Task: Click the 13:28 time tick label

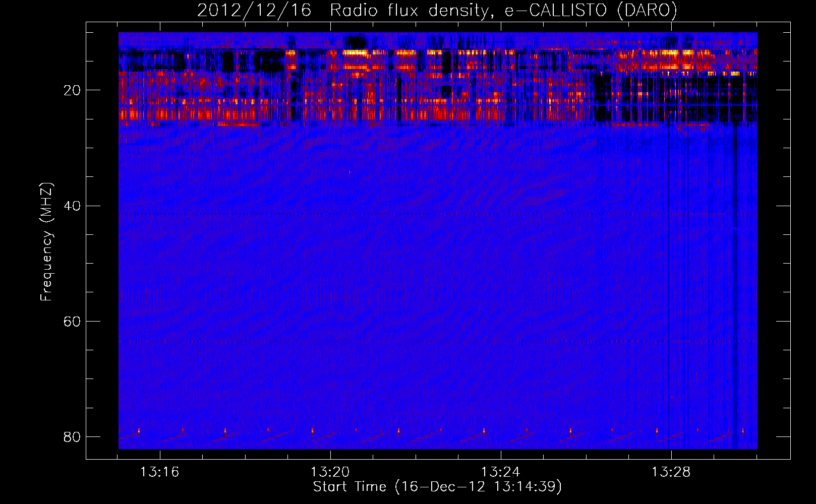Action: pyautogui.click(x=671, y=472)
